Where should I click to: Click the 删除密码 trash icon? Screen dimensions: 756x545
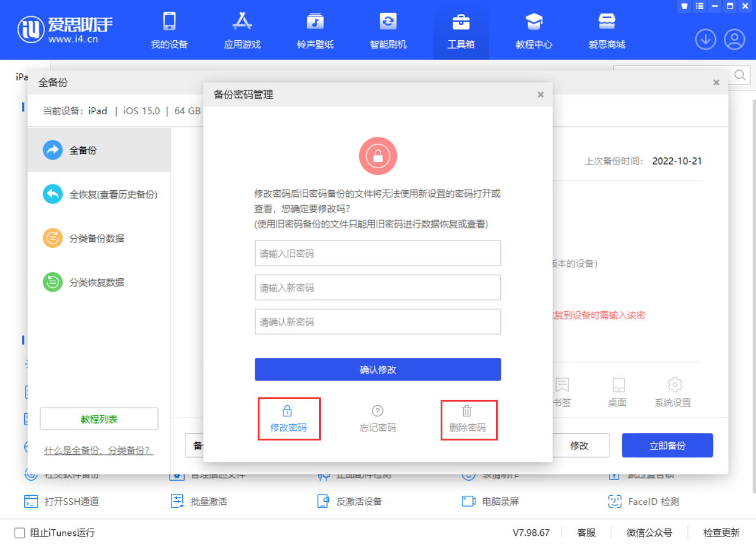pos(467,411)
